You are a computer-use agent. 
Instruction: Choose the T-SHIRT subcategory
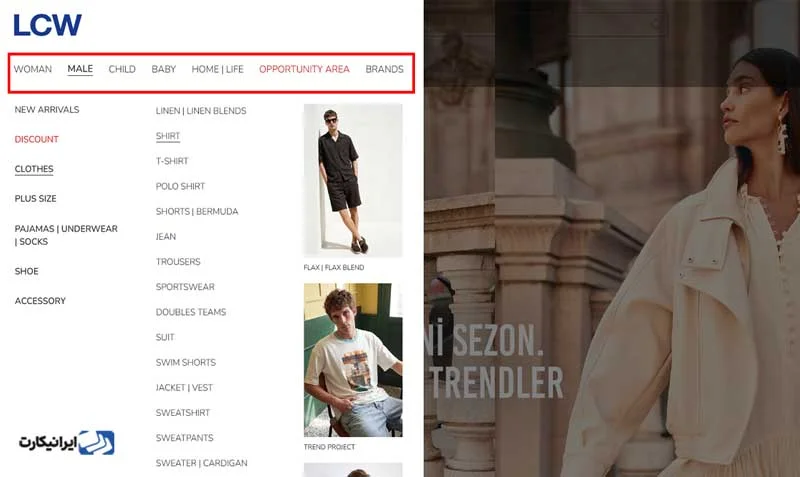(x=172, y=161)
